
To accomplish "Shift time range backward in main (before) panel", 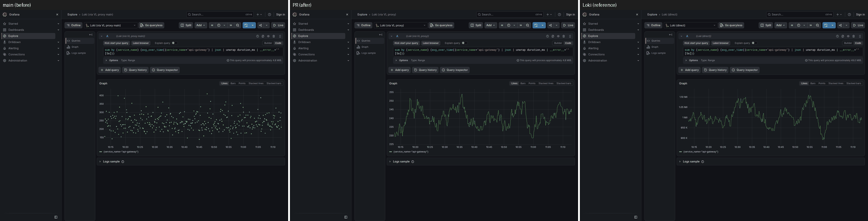I will tap(212, 25).
